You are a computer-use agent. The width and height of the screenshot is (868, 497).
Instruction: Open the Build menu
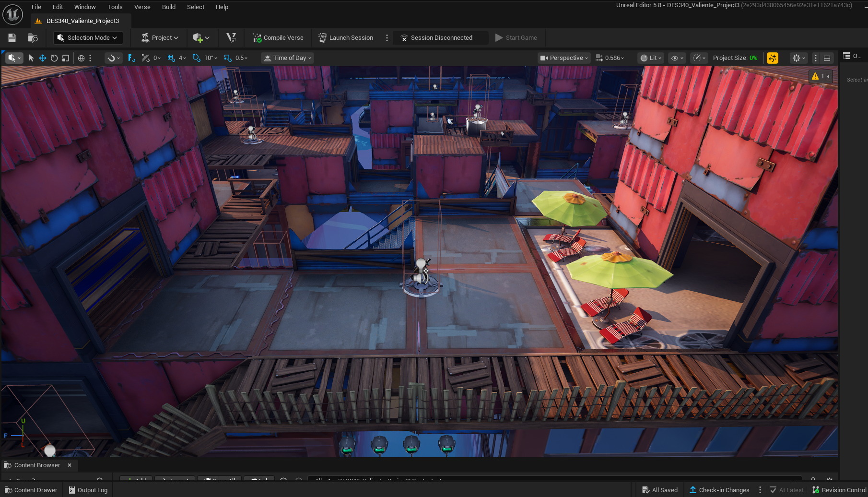click(169, 7)
